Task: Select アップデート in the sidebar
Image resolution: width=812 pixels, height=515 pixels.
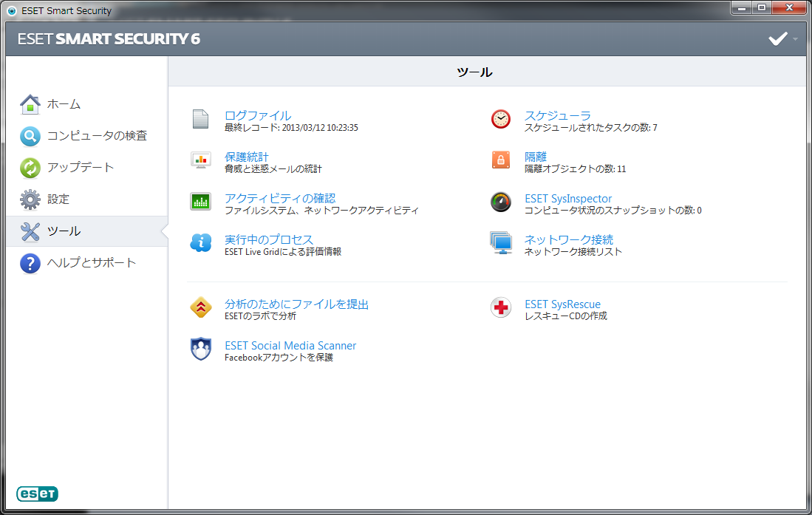Action: pyautogui.click(x=81, y=167)
